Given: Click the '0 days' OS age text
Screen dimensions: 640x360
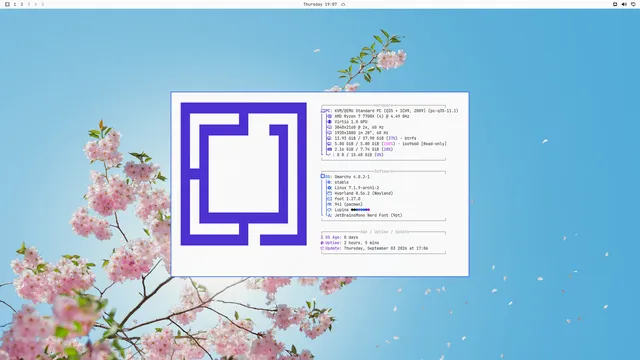Looking at the screenshot, I should pos(351,237).
